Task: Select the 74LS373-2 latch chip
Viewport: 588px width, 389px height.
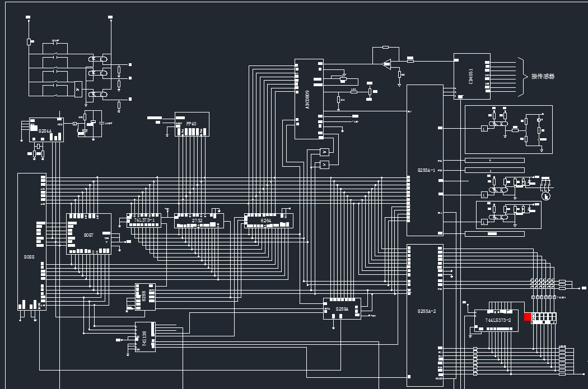Action: tap(497, 320)
